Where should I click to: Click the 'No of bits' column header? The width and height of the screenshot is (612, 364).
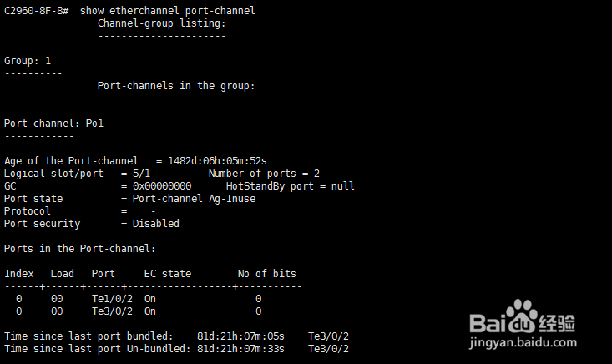[267, 274]
